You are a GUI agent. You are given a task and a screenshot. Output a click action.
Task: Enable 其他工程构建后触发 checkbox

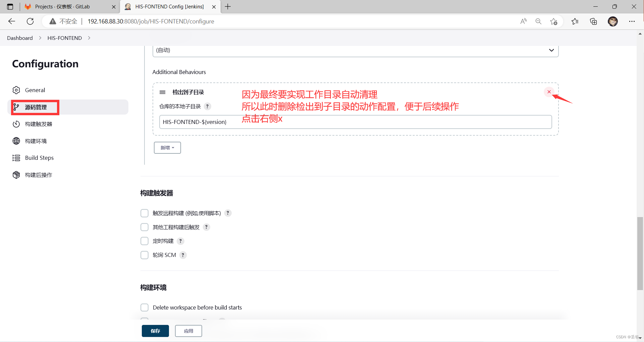point(144,227)
